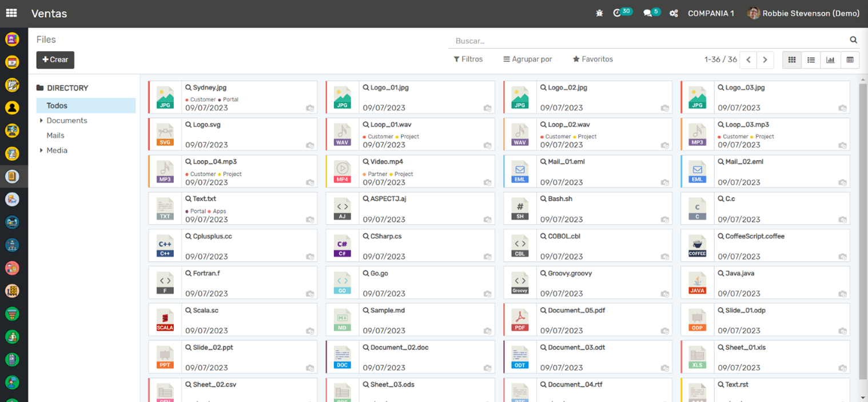Click the Crear button
Viewport: 868px width, 402px height.
pyautogui.click(x=55, y=60)
